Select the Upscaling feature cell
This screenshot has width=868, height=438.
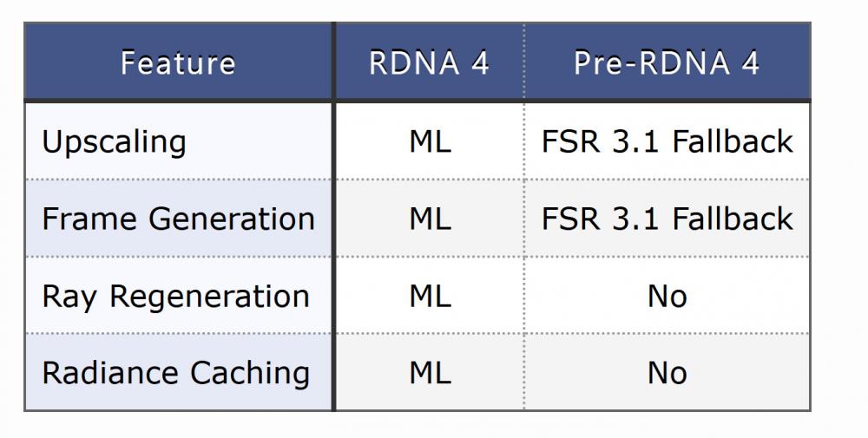[x=114, y=142]
